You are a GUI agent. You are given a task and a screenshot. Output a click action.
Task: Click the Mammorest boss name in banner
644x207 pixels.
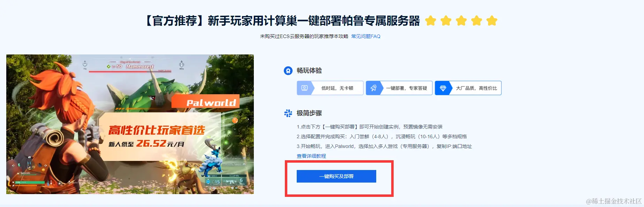point(140,66)
